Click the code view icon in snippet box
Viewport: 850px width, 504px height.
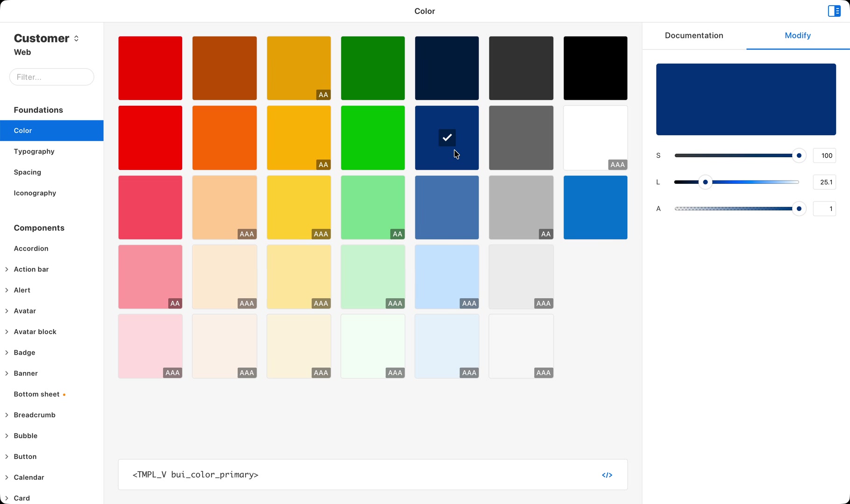point(607,475)
